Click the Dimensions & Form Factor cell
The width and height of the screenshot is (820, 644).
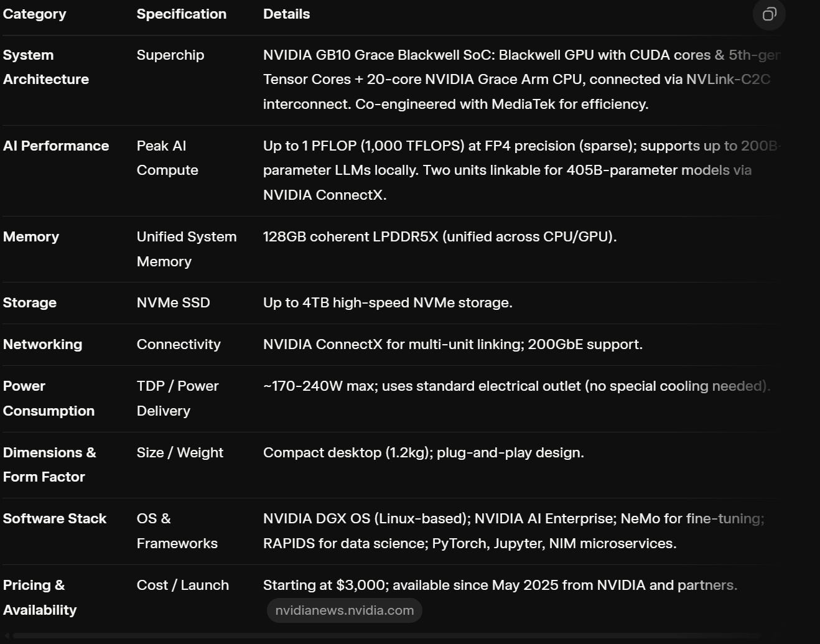click(50, 465)
